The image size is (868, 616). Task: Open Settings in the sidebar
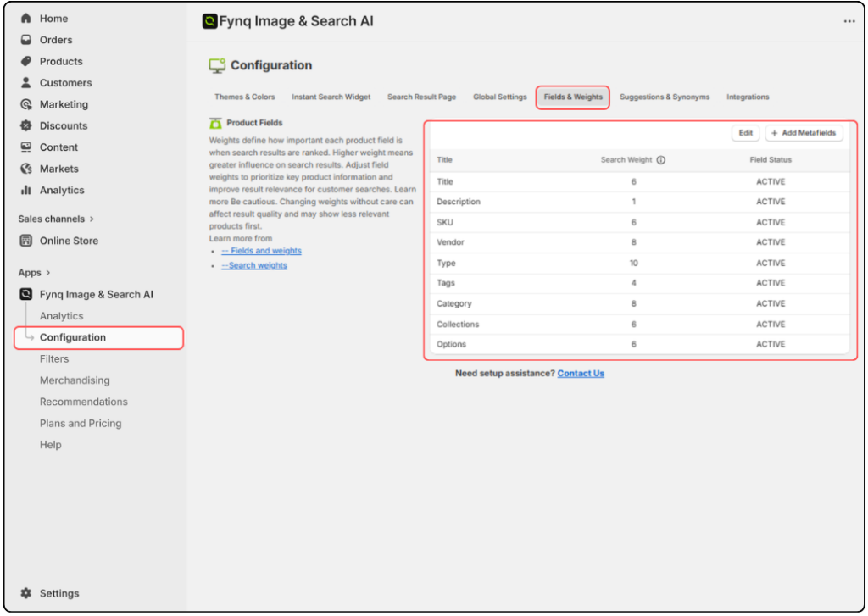click(x=59, y=593)
